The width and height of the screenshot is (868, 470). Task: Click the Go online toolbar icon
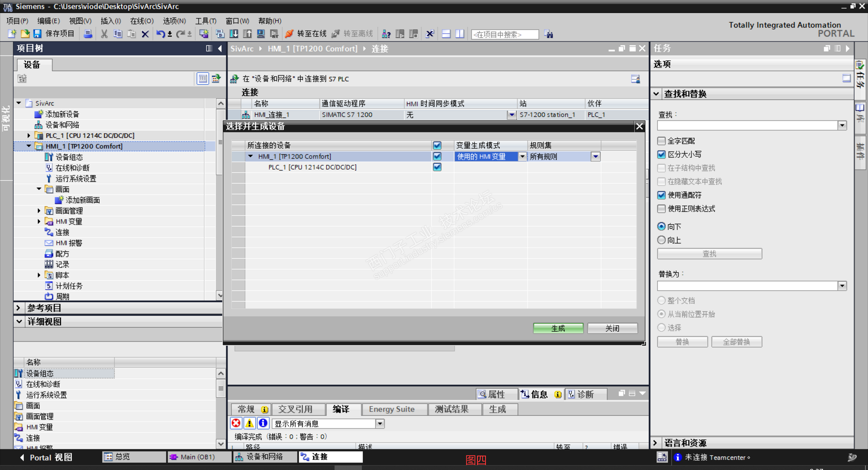(x=289, y=34)
